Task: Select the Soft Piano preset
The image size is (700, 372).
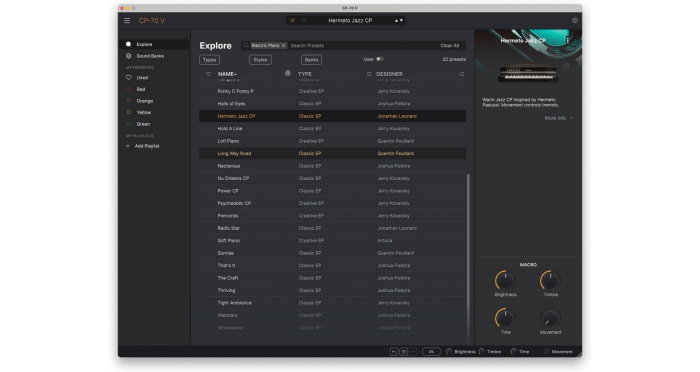Action: click(333, 241)
